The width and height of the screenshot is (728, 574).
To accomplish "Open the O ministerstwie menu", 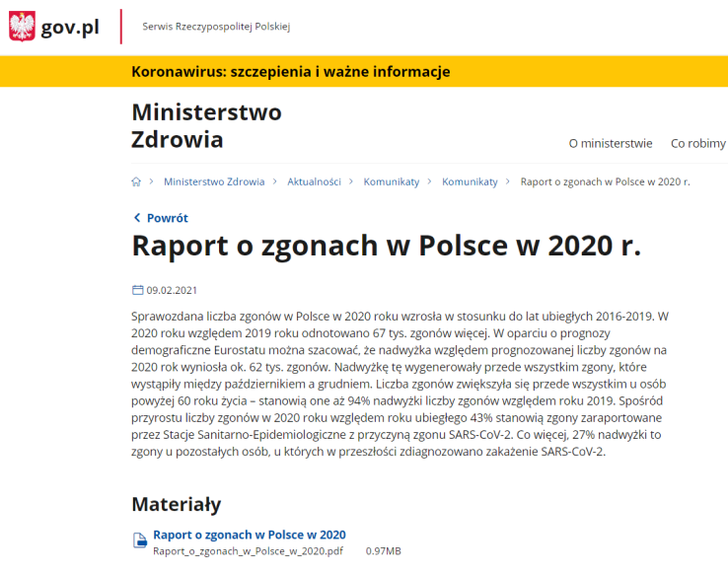I will tap(610, 143).
